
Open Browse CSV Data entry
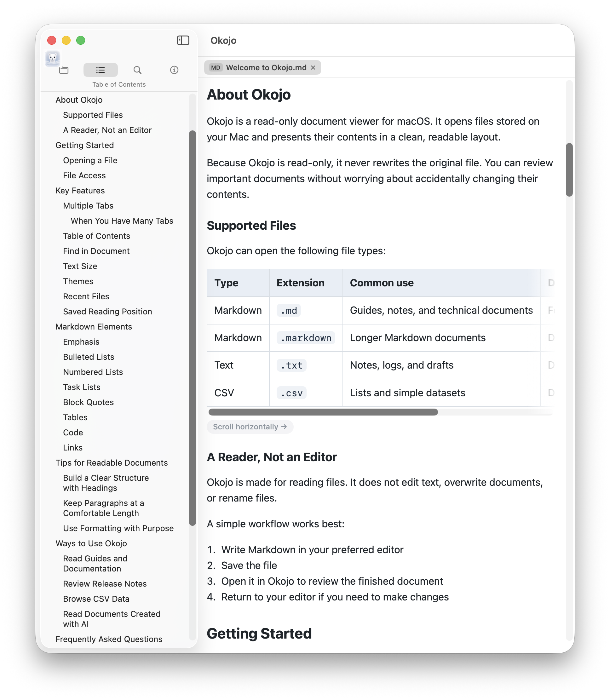click(96, 599)
